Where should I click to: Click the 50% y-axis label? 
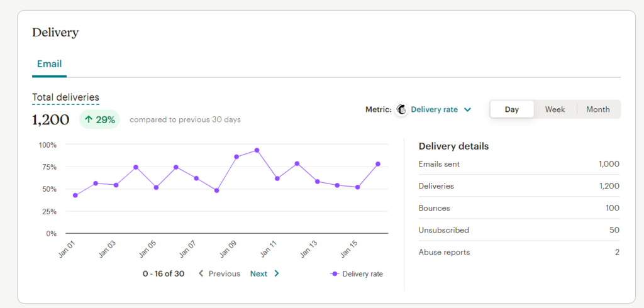point(49,189)
